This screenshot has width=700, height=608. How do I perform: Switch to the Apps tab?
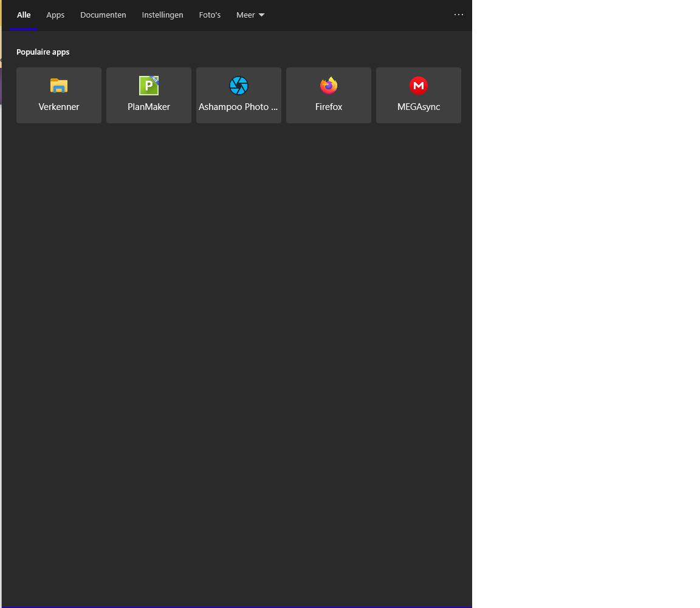pos(55,15)
